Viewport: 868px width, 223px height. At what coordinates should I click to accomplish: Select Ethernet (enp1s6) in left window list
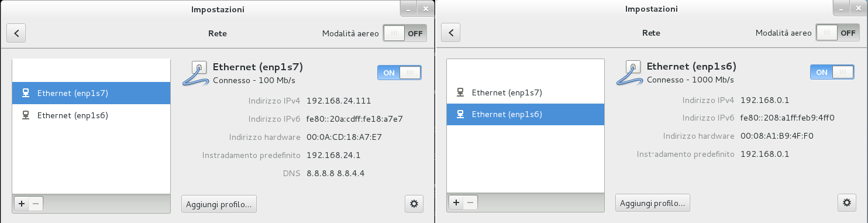(91, 115)
